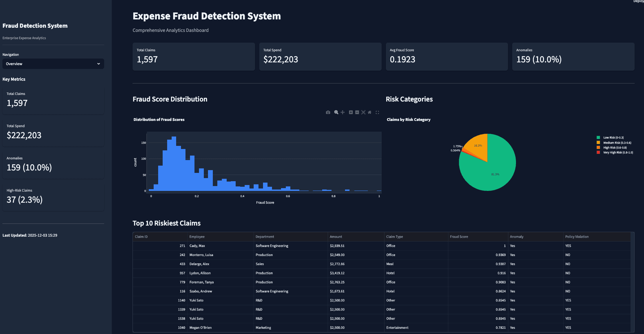Zoom out using the minus chart button

pos(357,112)
